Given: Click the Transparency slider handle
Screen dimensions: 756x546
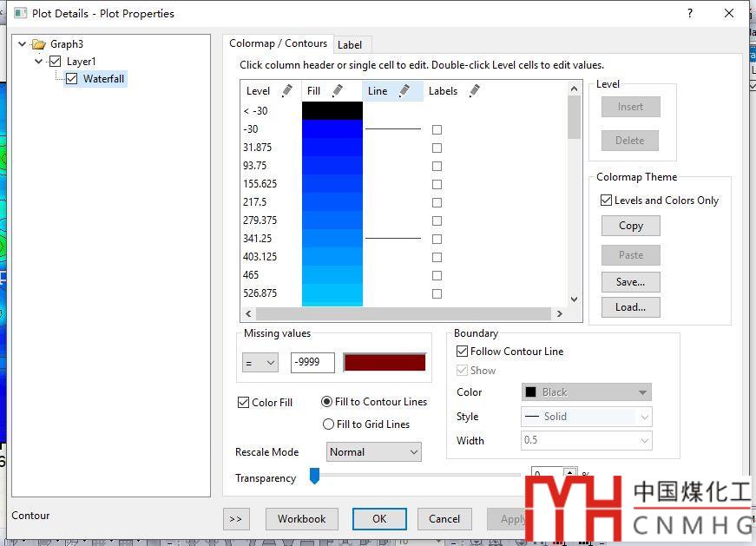Looking at the screenshot, I should tap(314, 476).
